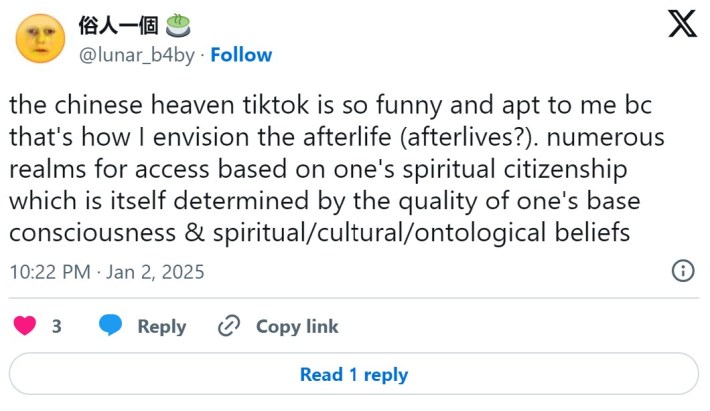Like the tweet with the heart icon
The width and height of the screenshot is (710, 411).
coord(26,326)
